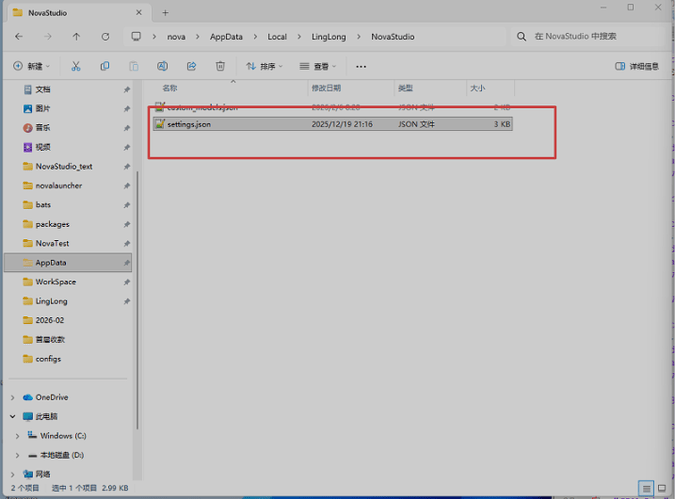Screen dimensions: 675x499
Task: Open a new tab with plus button
Action: [165, 12]
